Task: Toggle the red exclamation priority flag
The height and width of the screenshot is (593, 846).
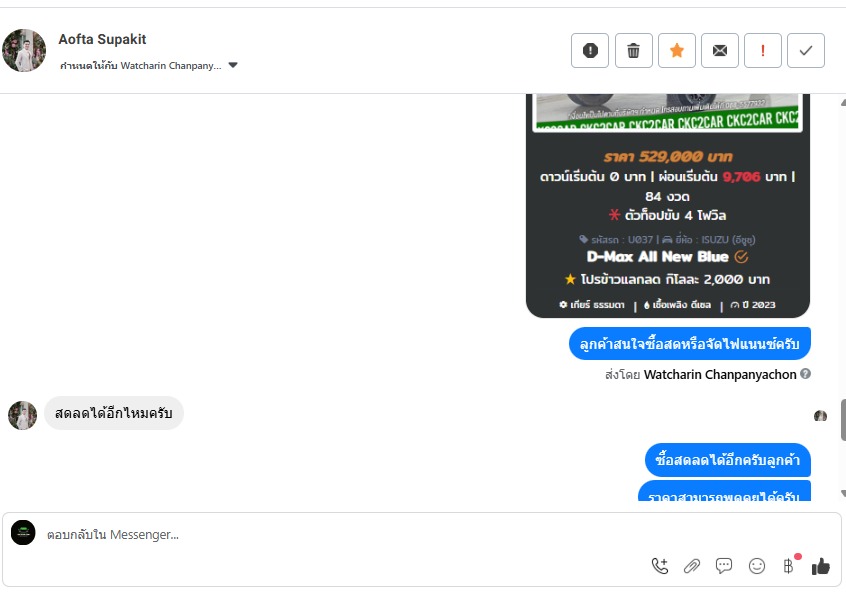Action: pyautogui.click(x=762, y=50)
